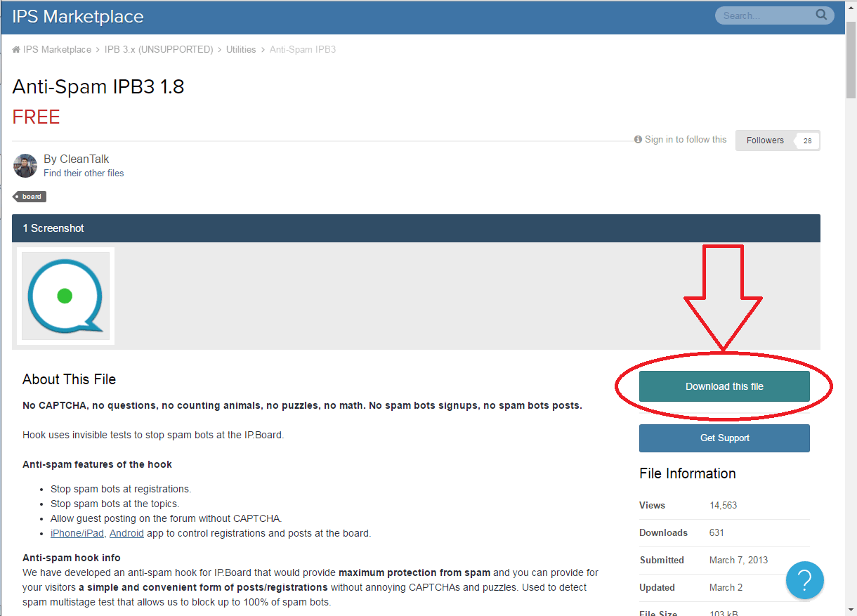Click the scrollbar down arrow
The width and height of the screenshot is (857, 616).
851,609
